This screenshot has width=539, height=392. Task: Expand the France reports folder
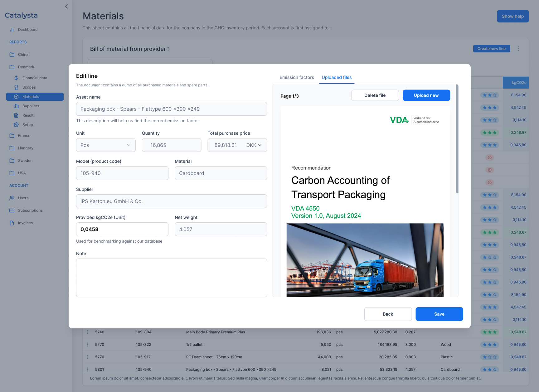point(12,136)
